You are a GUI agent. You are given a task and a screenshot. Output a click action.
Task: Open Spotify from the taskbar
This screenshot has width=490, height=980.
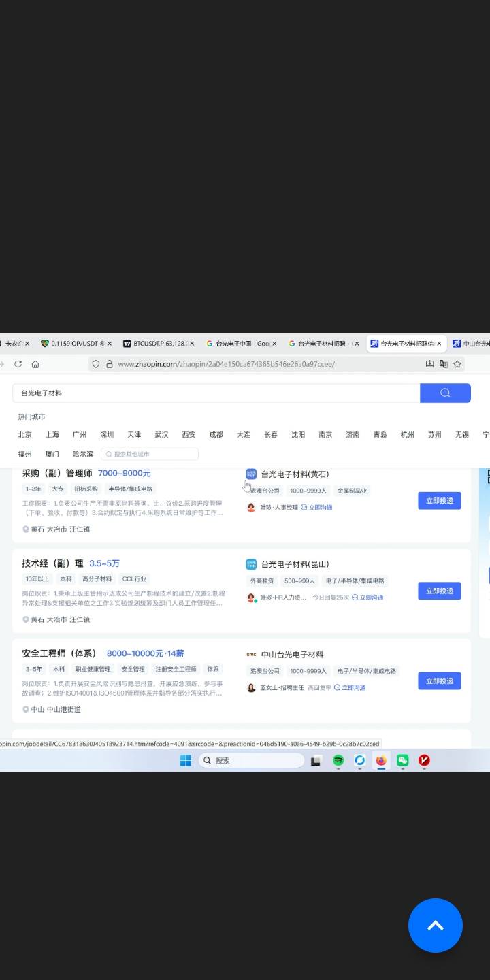[338, 760]
